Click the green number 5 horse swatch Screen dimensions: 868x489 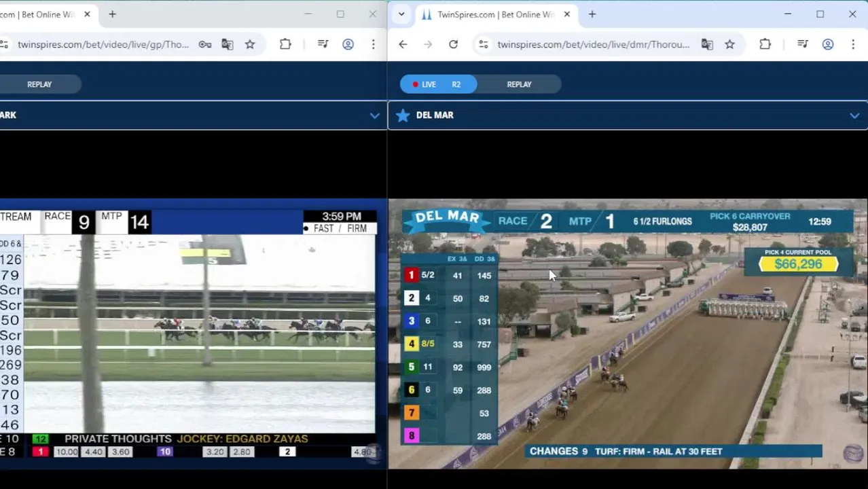(411, 367)
